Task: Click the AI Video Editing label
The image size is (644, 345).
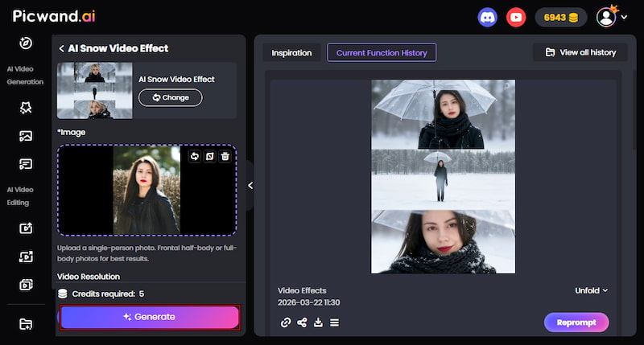Action: click(x=20, y=196)
